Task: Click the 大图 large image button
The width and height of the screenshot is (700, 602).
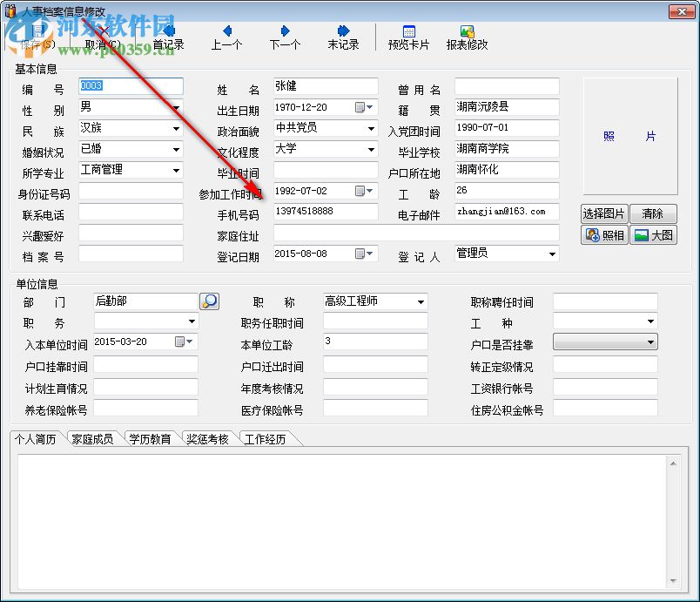Action: 654,235
